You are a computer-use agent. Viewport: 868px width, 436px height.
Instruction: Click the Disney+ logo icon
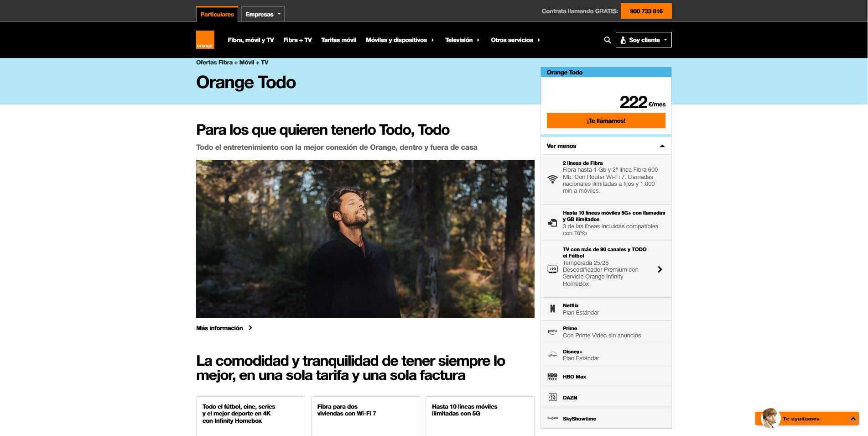(x=552, y=355)
